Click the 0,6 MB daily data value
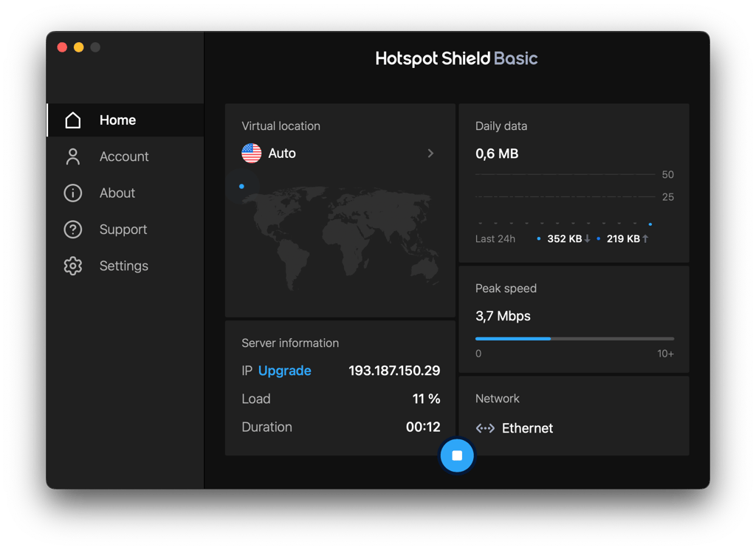Viewport: 756px width, 550px height. [497, 154]
